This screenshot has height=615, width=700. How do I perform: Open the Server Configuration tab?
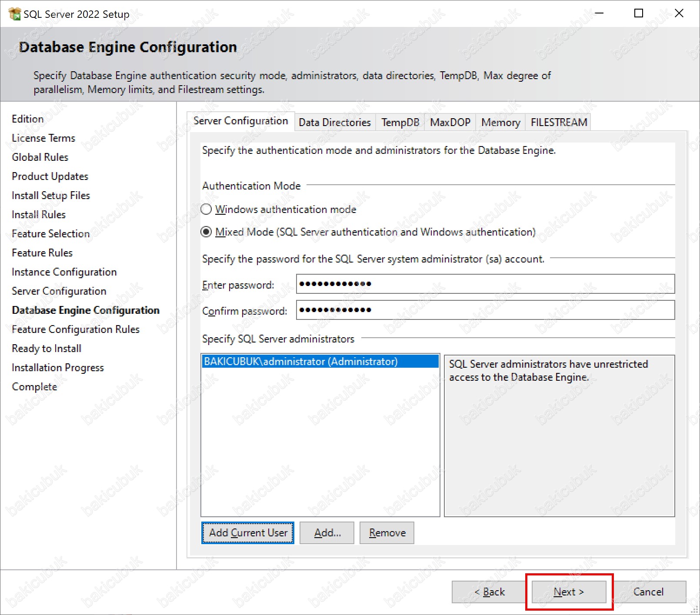(240, 121)
